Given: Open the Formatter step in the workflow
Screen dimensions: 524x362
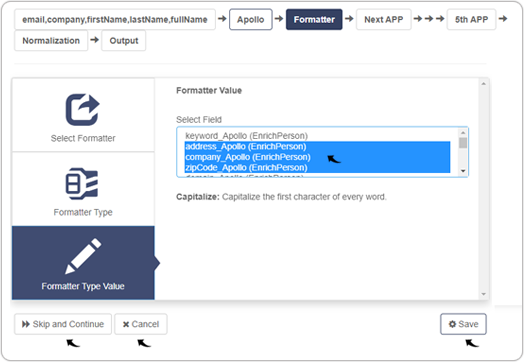Looking at the screenshot, I should click(x=314, y=19).
